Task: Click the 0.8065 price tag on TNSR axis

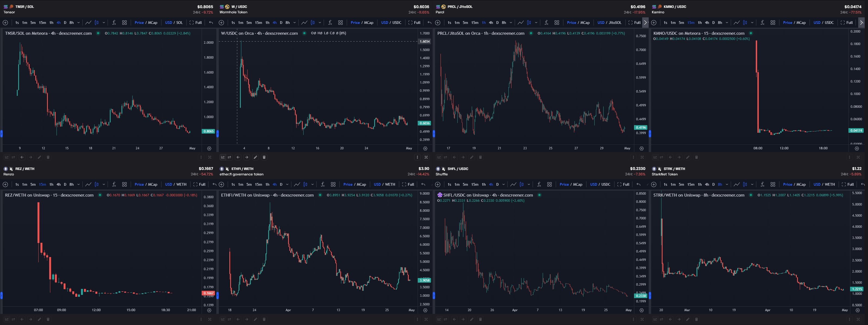Action: pos(208,131)
